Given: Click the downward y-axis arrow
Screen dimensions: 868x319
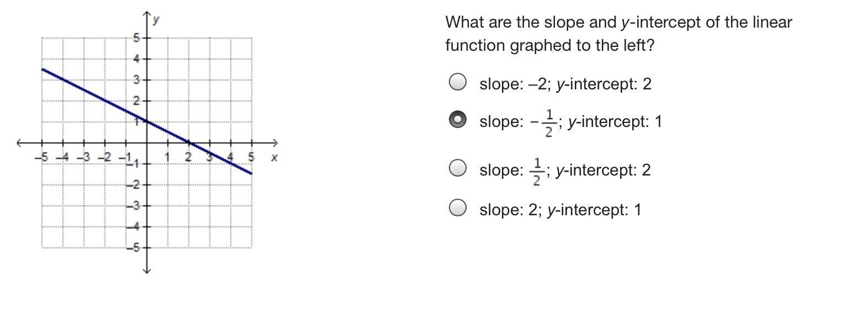Looking at the screenshot, I should [147, 270].
